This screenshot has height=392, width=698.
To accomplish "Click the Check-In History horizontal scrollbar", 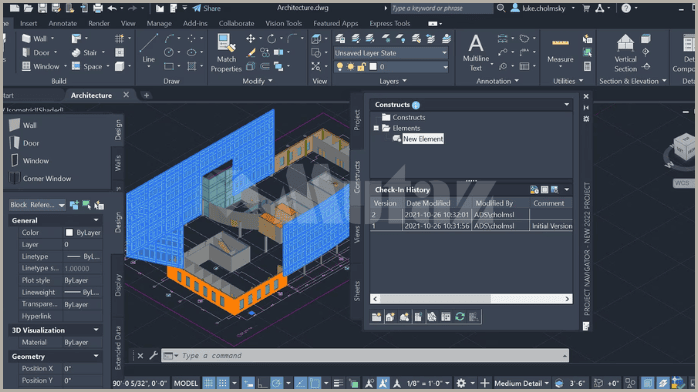I will click(x=471, y=299).
